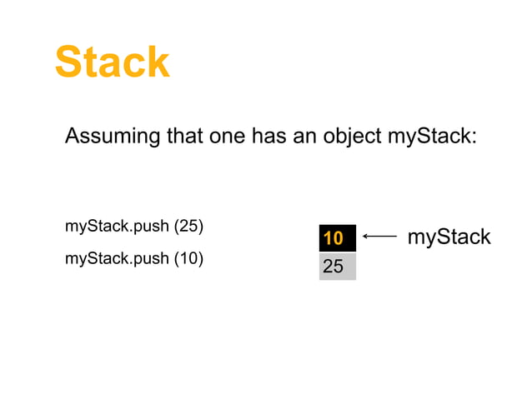The height and width of the screenshot is (399, 532).
Task: Select the black cell containing 10
Action: 337,238
